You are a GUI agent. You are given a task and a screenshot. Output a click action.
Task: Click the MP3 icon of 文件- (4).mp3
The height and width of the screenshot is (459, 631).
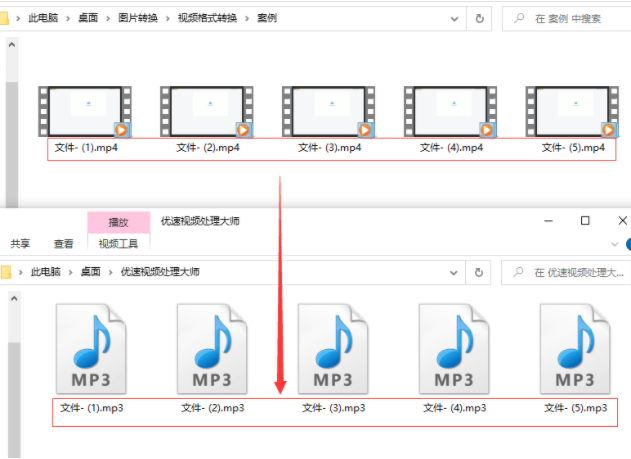(x=454, y=349)
